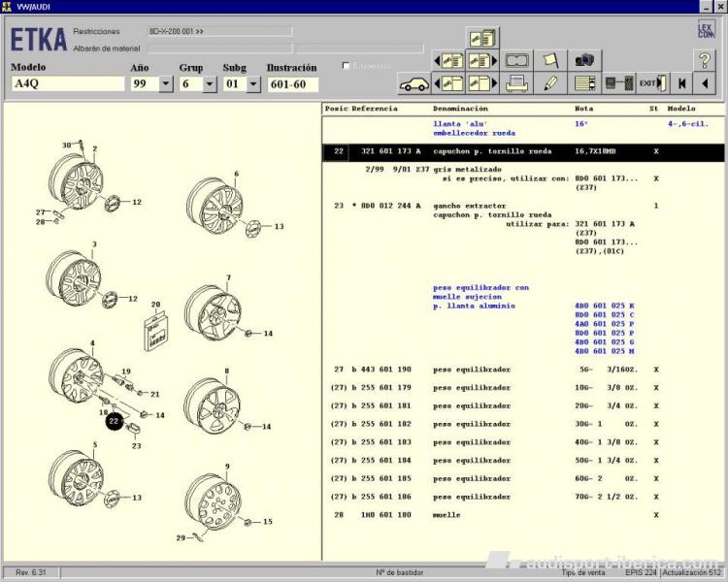Open the Año dropdown arrow
728x582 pixels.
tap(166, 84)
